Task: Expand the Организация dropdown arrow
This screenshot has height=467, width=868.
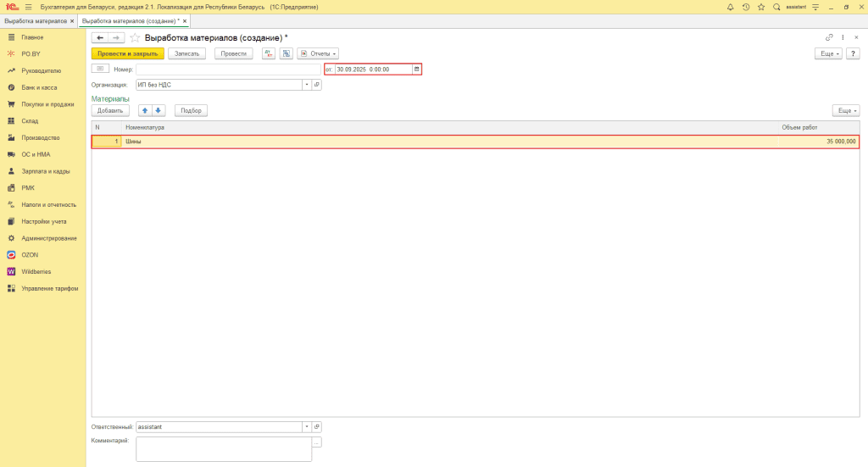Action: [307, 85]
